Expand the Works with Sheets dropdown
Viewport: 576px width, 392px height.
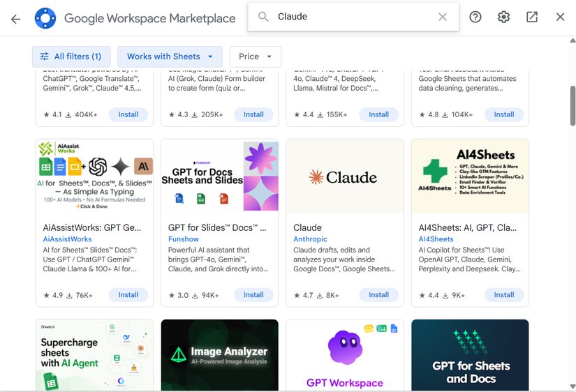[x=170, y=56]
